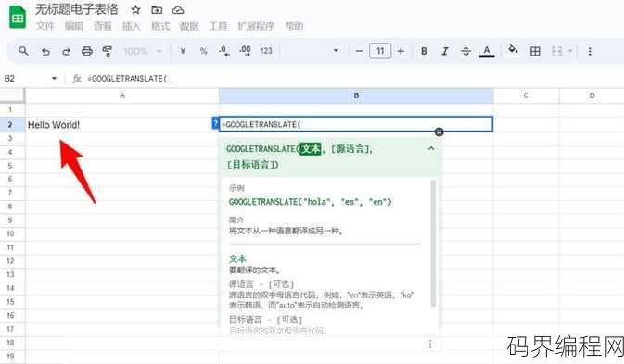Image resolution: width=624 pixels, height=364 pixels.
Task: Open the text color picker
Action: [x=486, y=51]
